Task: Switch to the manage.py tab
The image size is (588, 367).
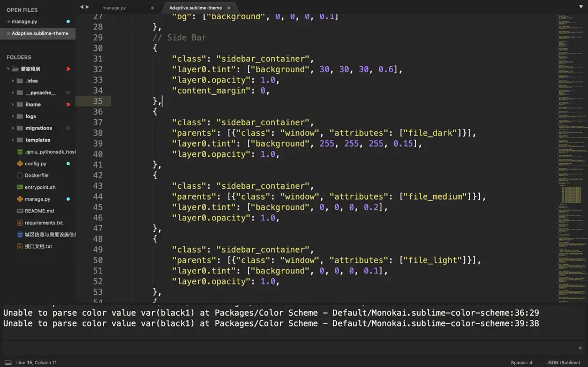Action: 115,8
